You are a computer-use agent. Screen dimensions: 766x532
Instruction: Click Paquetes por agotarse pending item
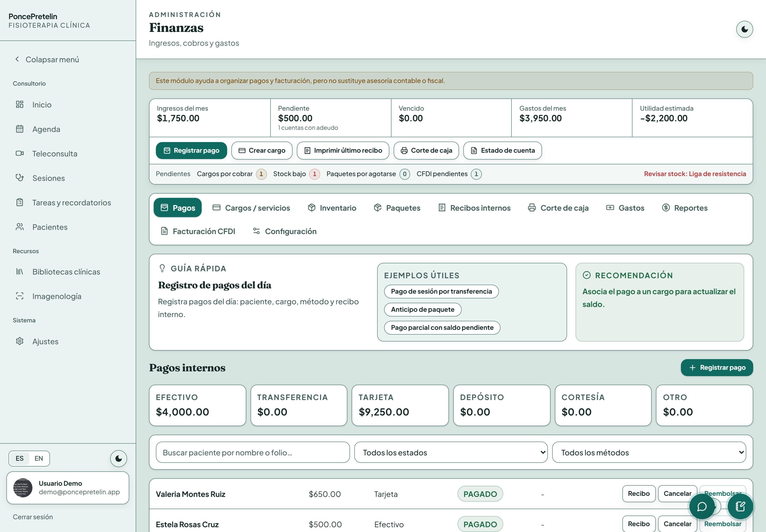point(368,174)
